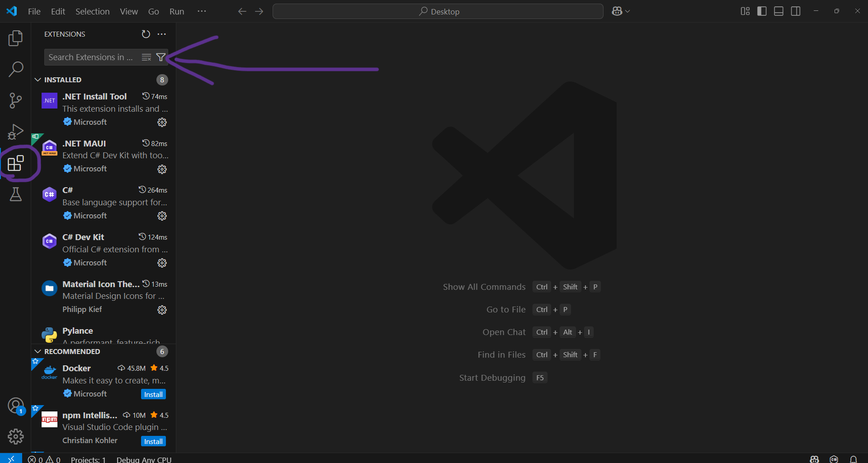Open the Go menu
Viewport: 868px width, 463px height.
[x=153, y=11]
